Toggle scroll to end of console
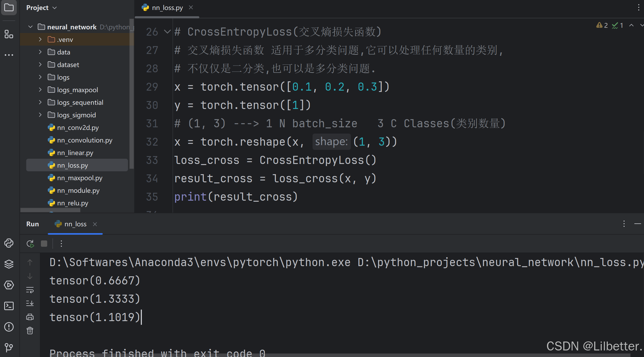 coord(30,303)
